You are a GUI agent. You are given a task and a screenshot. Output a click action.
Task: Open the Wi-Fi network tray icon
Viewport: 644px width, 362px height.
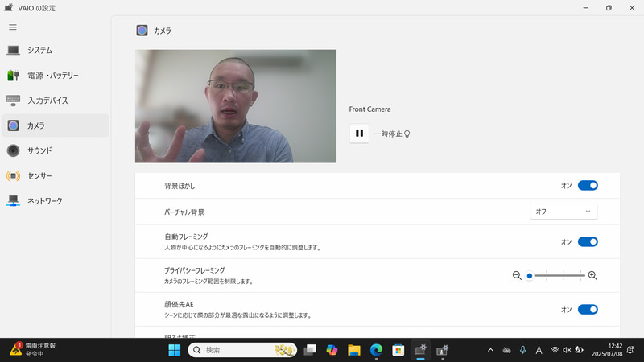tap(555, 350)
